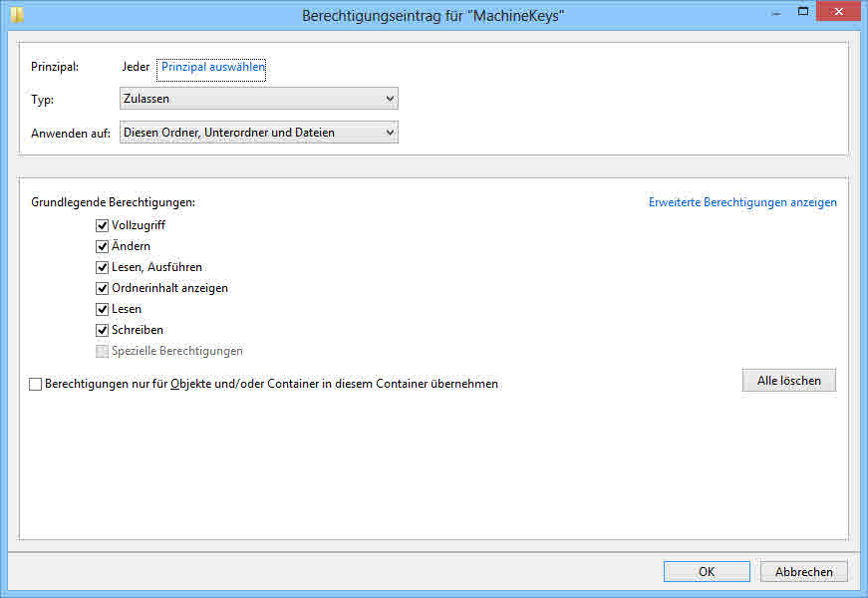Click Erweiterte Berechtigungen anzeigen link
Viewport: 868px width, 598px height.
(742, 202)
